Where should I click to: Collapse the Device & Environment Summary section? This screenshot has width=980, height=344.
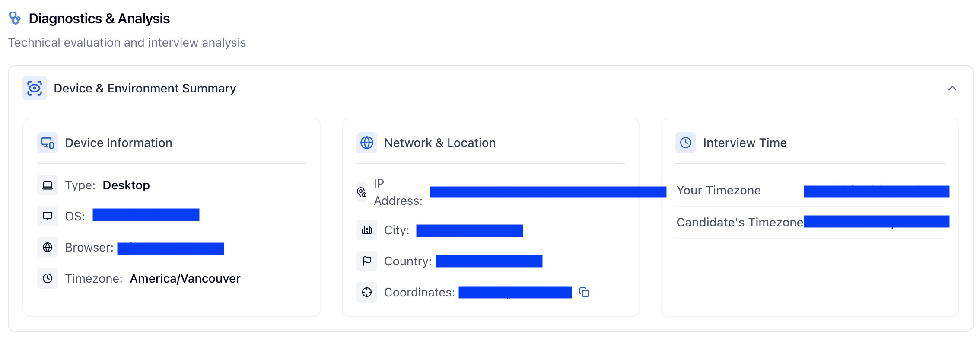click(952, 88)
